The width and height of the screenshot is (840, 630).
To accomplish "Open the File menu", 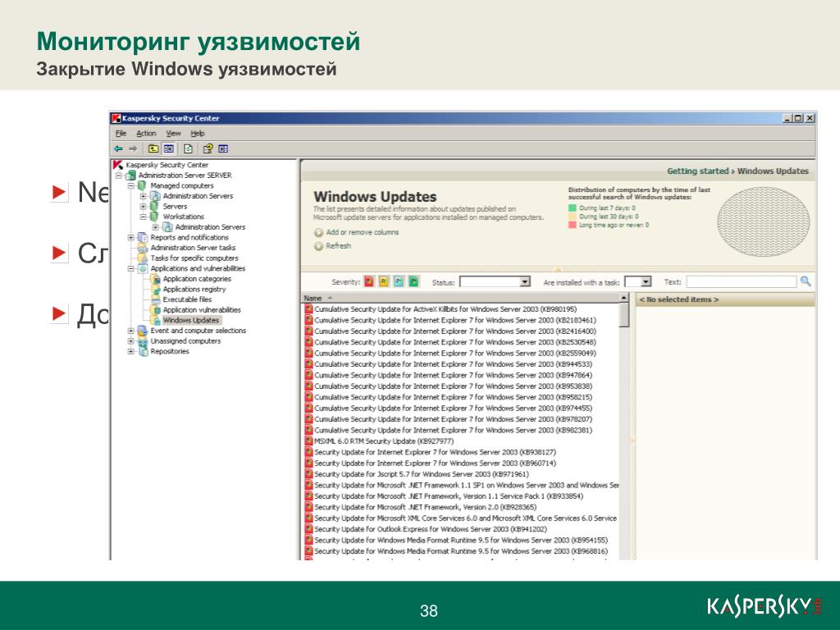I will [x=121, y=134].
